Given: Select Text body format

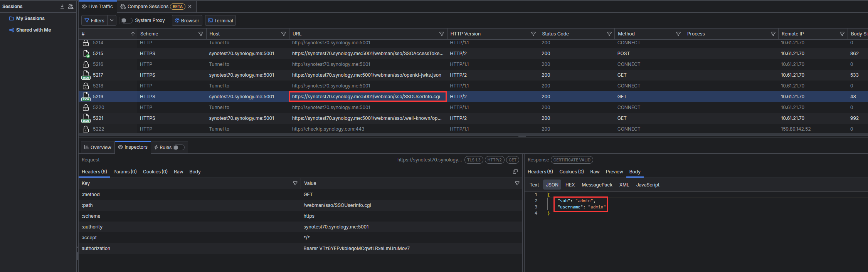Looking at the screenshot, I should pyautogui.click(x=534, y=185).
